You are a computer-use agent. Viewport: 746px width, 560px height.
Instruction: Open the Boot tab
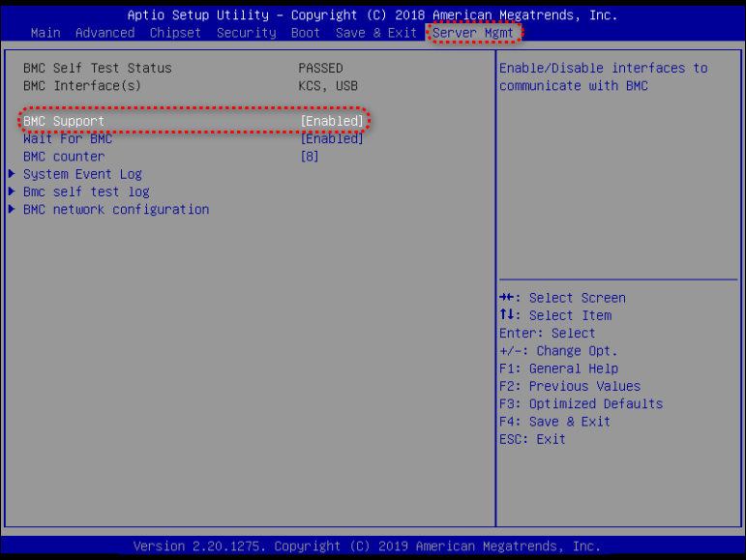click(x=306, y=33)
